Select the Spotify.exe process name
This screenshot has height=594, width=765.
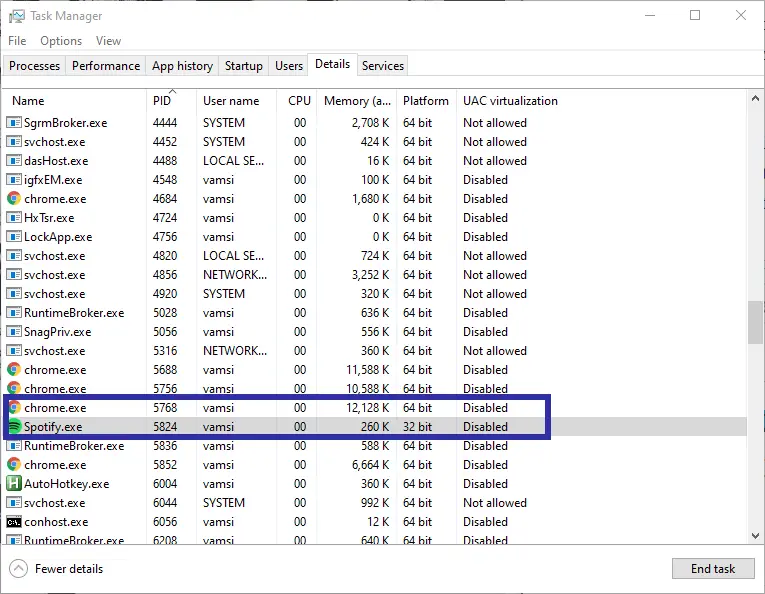point(53,427)
